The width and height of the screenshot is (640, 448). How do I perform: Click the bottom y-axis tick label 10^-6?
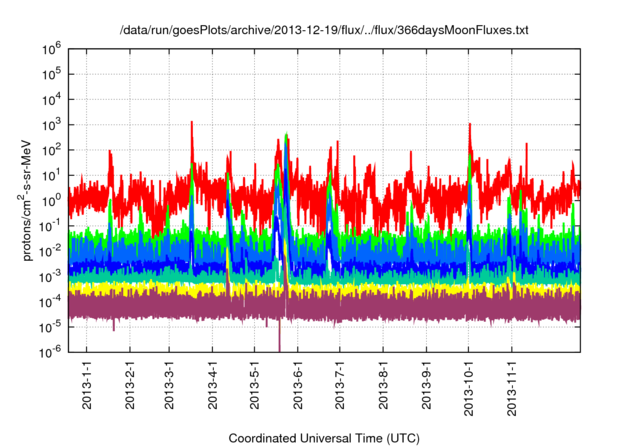54,351
